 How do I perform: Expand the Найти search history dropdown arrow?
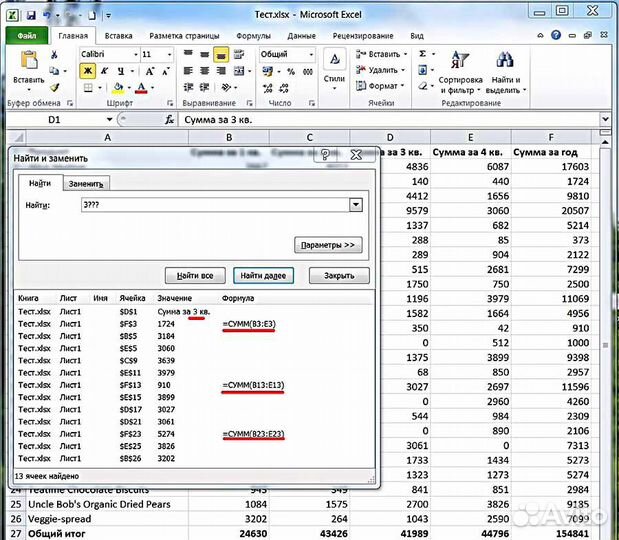356,204
